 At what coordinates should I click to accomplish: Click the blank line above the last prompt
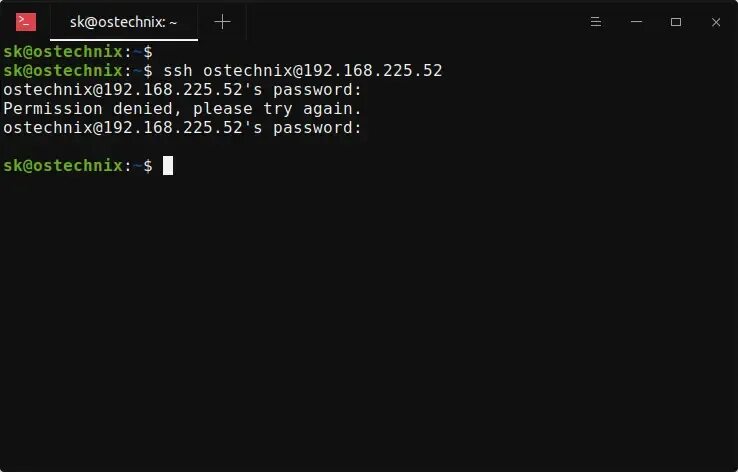tap(369, 146)
